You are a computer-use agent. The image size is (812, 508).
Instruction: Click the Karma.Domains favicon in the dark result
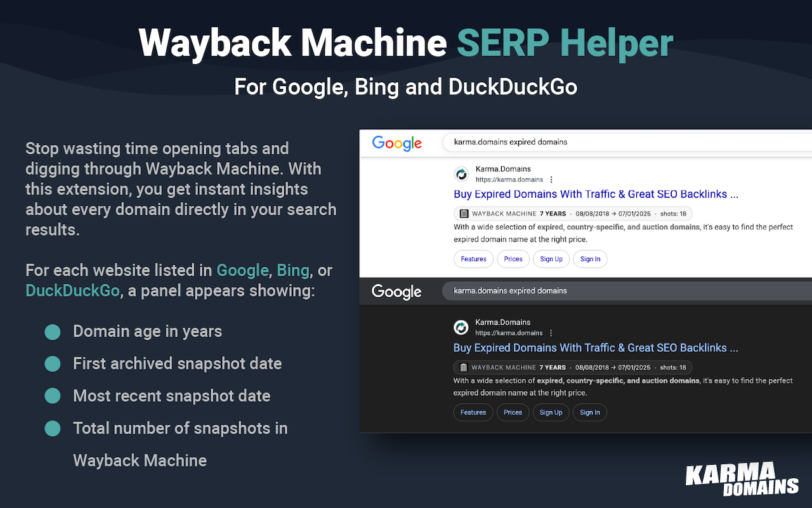click(x=461, y=327)
